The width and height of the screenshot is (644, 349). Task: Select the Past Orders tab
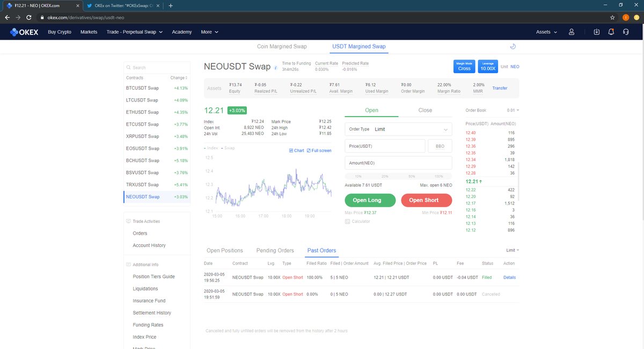pyautogui.click(x=321, y=250)
